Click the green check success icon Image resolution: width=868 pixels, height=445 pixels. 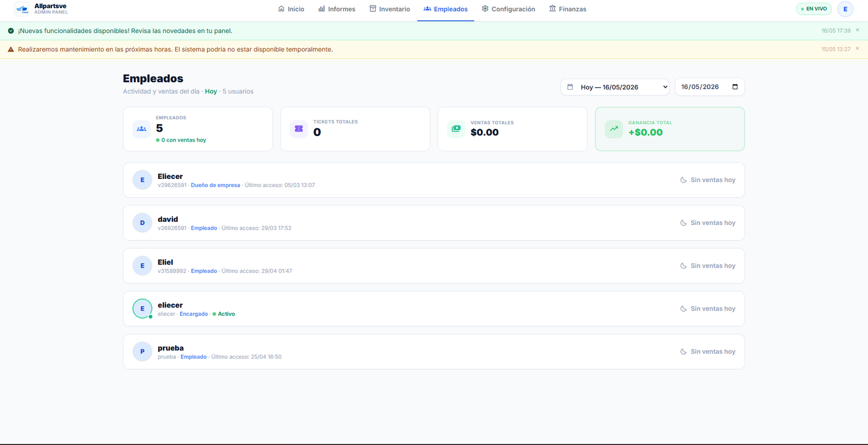coord(11,31)
